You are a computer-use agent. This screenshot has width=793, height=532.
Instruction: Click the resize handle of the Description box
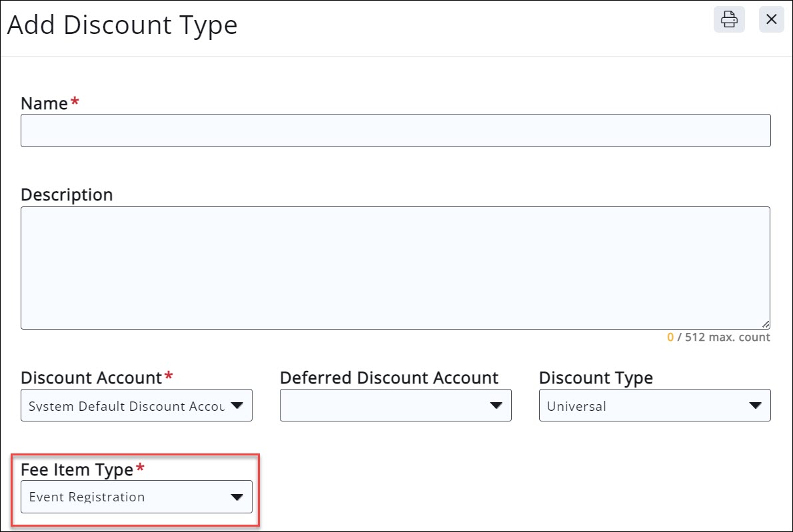[x=766, y=324]
